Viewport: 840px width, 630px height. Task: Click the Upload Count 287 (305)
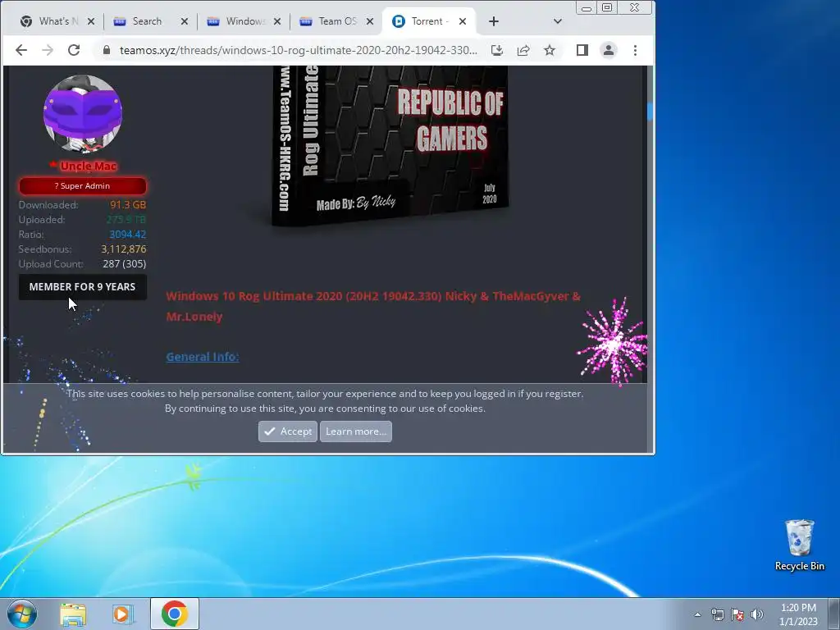click(x=125, y=263)
